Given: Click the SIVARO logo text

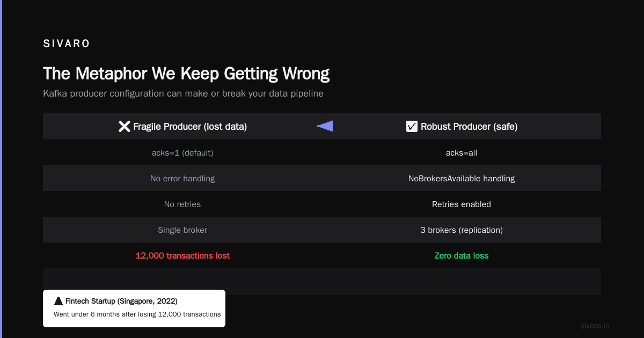Looking at the screenshot, I should 67,44.
